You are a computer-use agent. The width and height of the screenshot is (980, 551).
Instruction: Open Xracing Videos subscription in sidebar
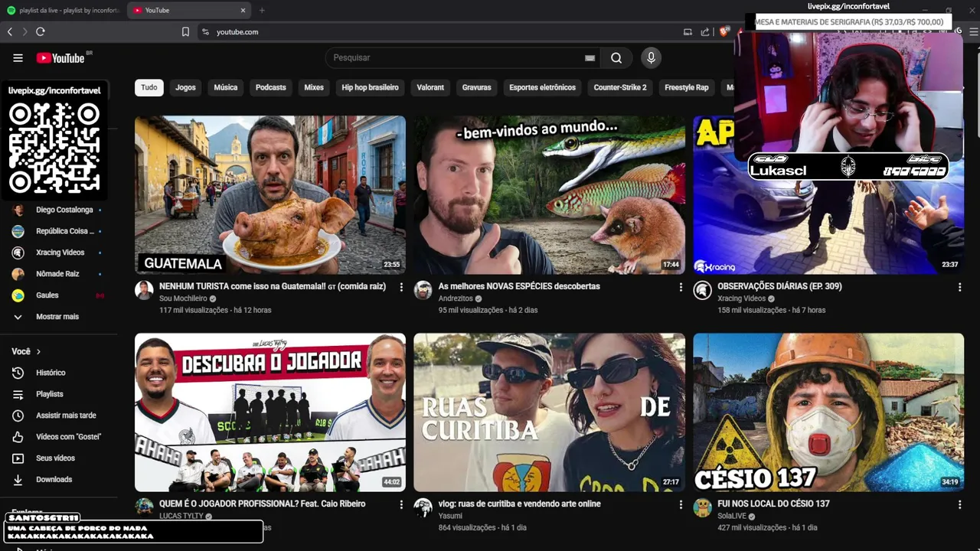pyautogui.click(x=59, y=253)
